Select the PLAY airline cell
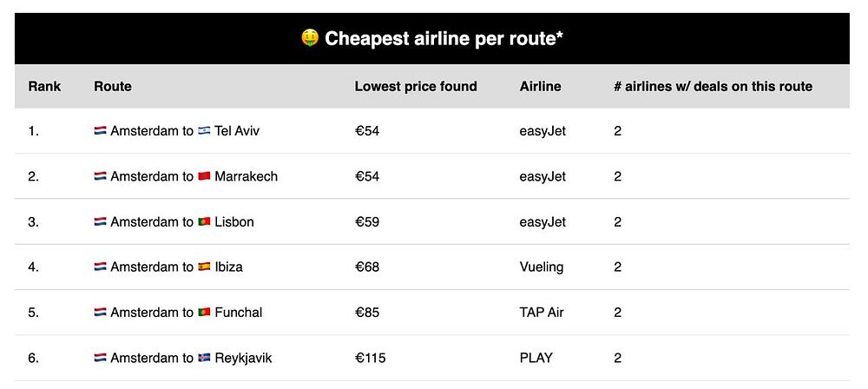 coord(536,357)
